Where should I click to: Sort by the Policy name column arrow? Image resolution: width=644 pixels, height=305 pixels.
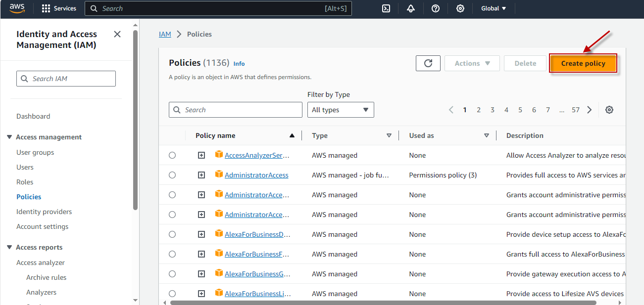[x=292, y=135]
